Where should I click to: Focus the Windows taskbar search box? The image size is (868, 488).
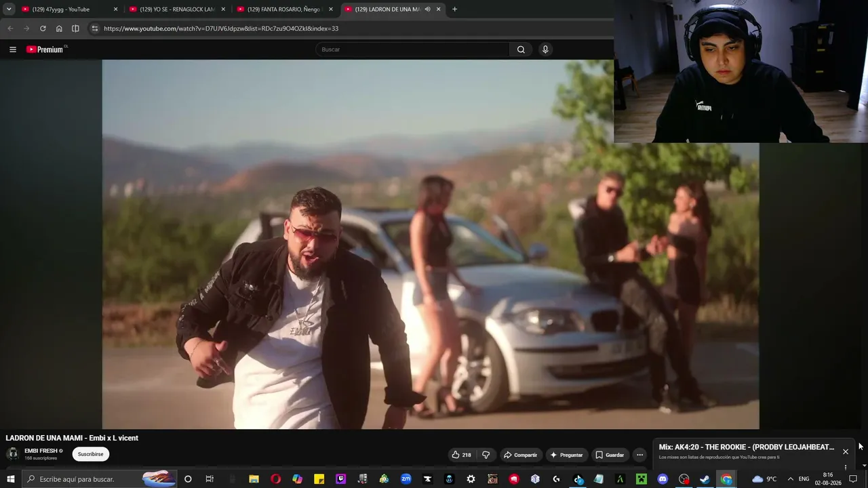(x=100, y=479)
